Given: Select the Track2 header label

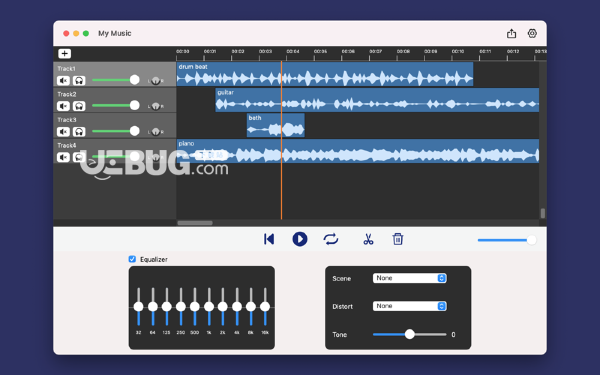Looking at the screenshot, I should pyautogui.click(x=67, y=94).
